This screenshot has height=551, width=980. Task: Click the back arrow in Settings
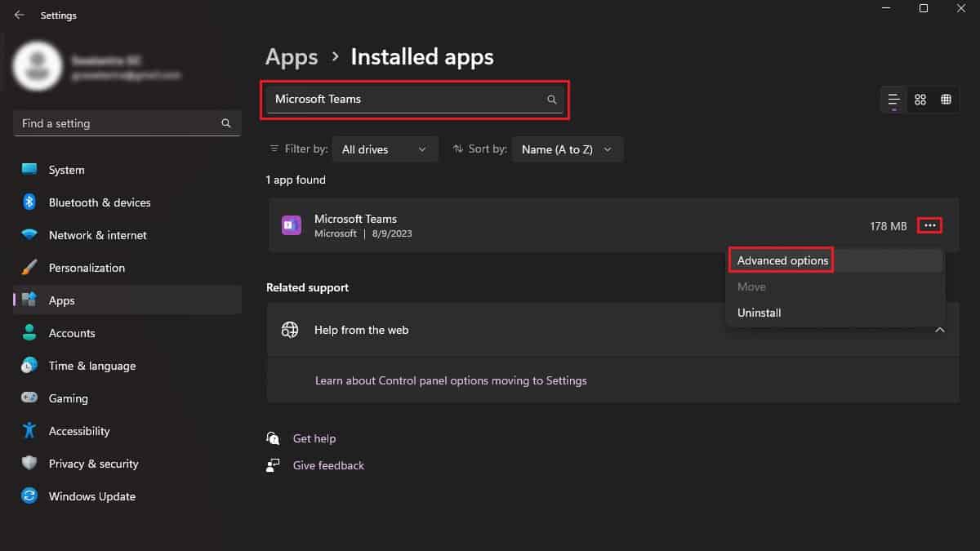(x=18, y=15)
